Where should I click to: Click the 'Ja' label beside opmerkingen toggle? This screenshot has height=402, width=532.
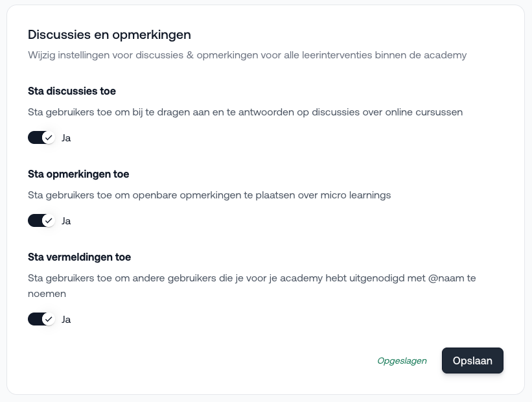point(66,221)
